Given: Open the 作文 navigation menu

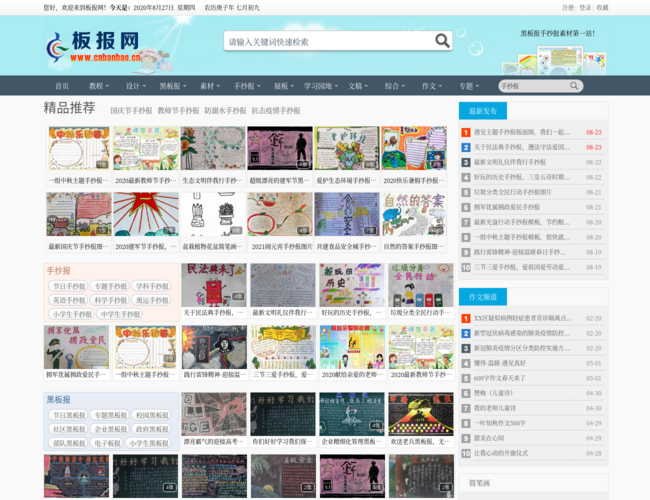Looking at the screenshot, I should [x=432, y=86].
